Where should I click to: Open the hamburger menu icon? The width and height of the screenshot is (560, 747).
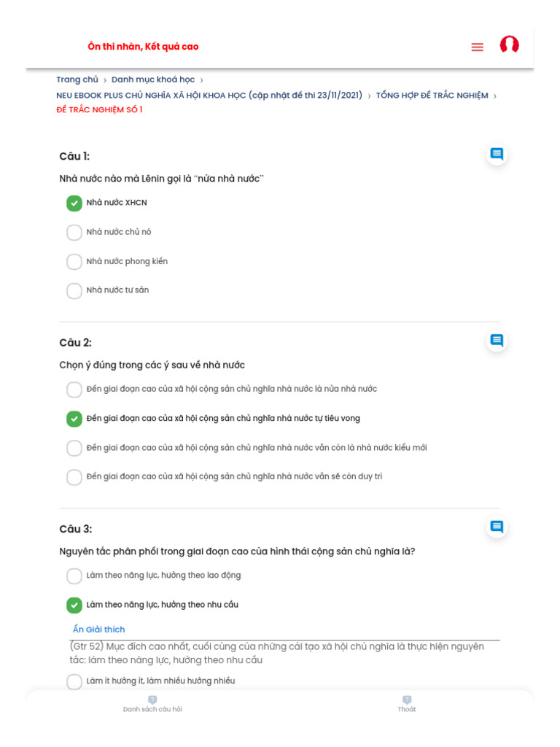point(477,47)
